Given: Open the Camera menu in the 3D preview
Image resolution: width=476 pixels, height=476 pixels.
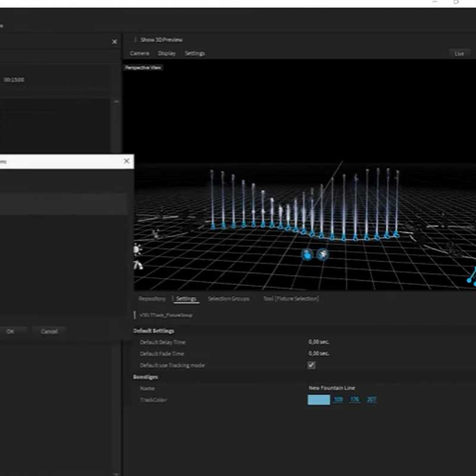Looking at the screenshot, I should (x=140, y=54).
